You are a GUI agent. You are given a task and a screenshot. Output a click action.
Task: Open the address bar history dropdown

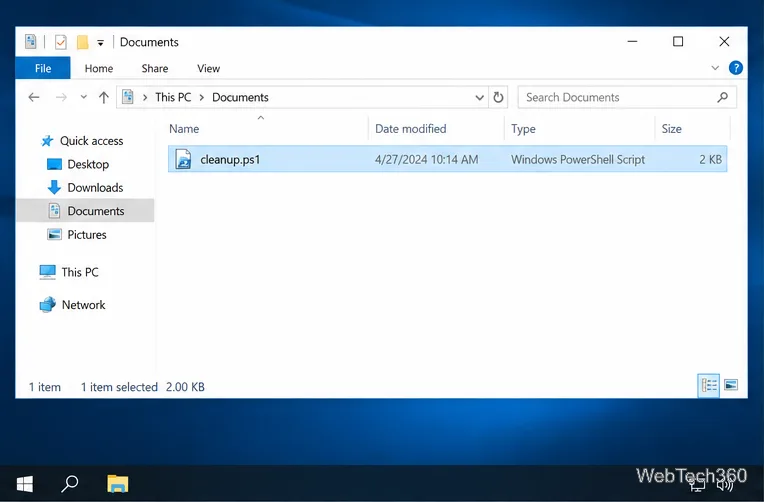click(x=479, y=97)
